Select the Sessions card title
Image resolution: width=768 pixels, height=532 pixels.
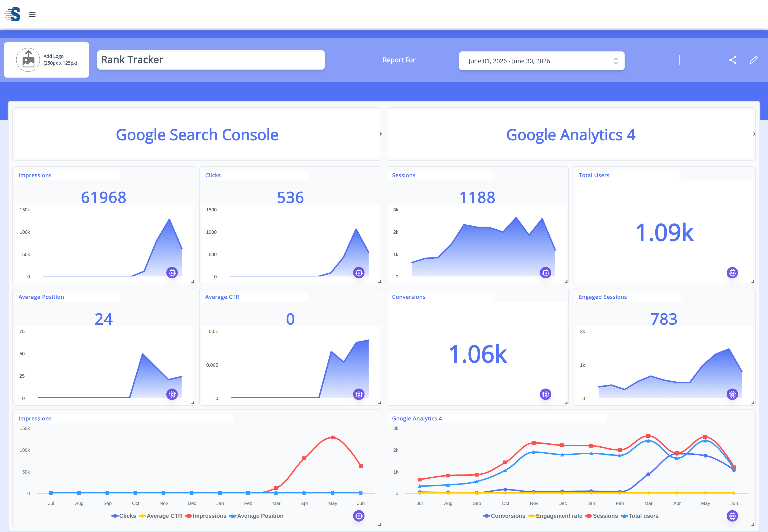click(403, 175)
